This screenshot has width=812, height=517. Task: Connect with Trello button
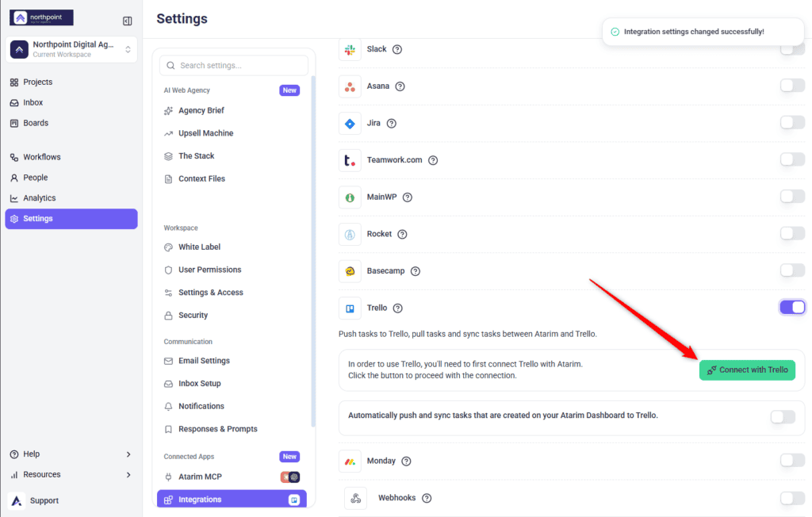point(747,370)
